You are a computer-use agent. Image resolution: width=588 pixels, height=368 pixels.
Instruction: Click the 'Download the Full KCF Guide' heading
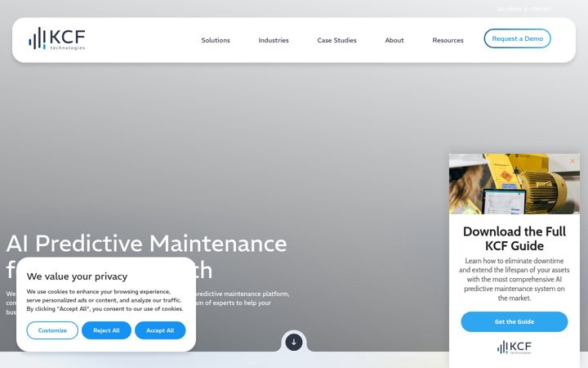pos(514,239)
